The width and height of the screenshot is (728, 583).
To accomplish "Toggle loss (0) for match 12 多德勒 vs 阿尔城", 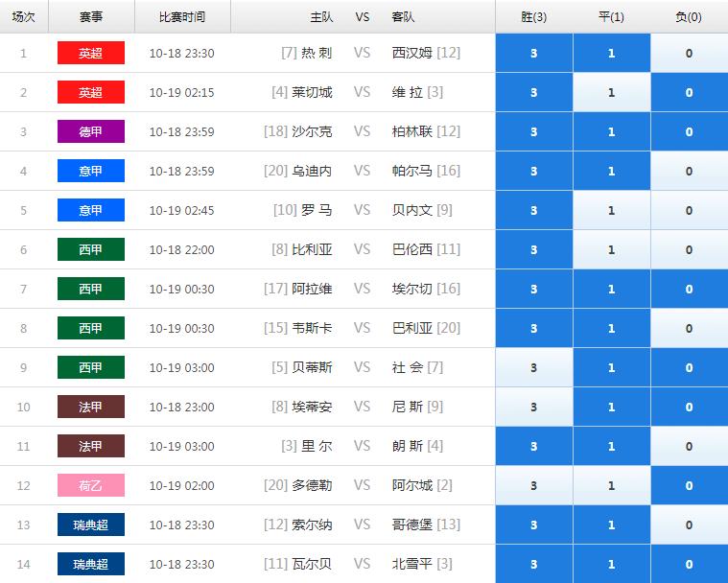I will [690, 485].
